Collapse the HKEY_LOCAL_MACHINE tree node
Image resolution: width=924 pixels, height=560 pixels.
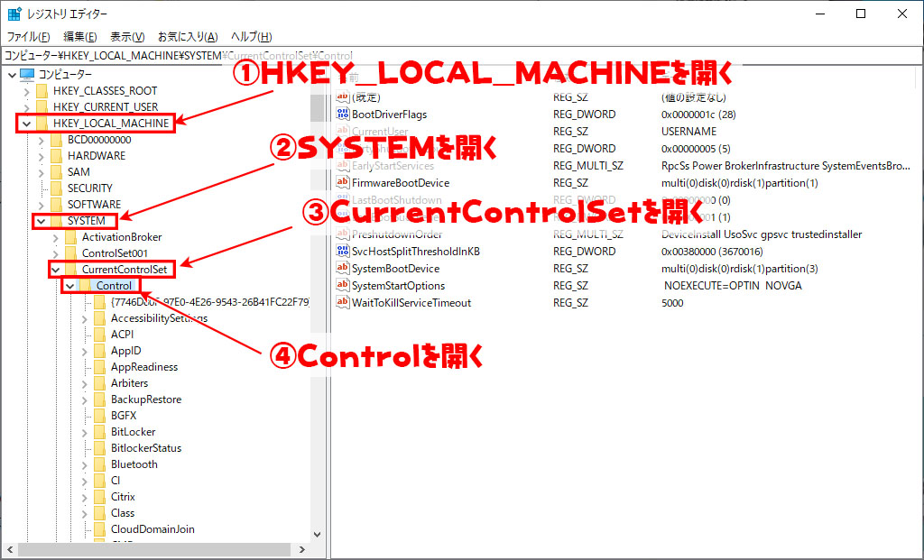tap(26, 124)
